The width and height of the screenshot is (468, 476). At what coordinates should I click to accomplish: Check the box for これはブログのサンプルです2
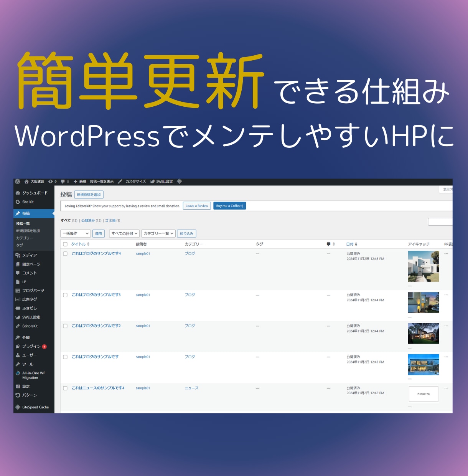(x=65, y=326)
